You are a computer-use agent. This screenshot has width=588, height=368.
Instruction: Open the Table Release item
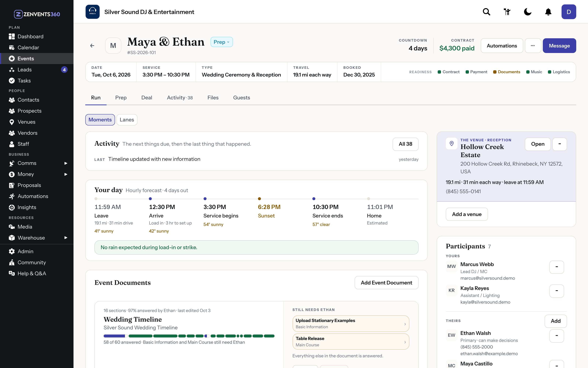point(351,342)
